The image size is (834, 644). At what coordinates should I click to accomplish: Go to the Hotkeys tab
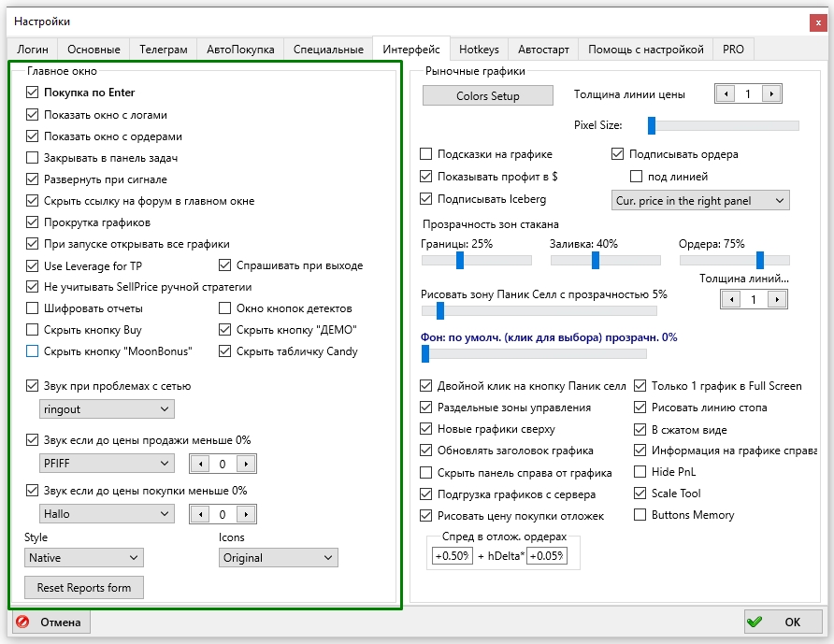coord(479,50)
